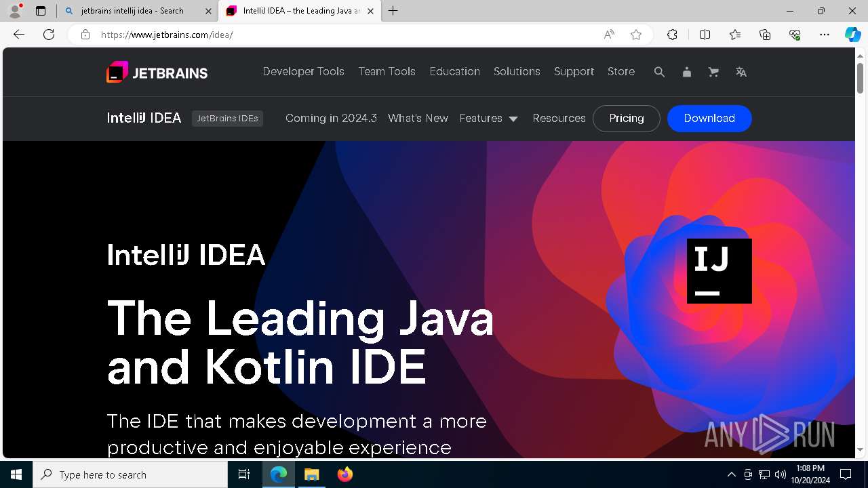Screen dimensions: 868x488
Task: Open the Team Tools menu
Action: 387,71
